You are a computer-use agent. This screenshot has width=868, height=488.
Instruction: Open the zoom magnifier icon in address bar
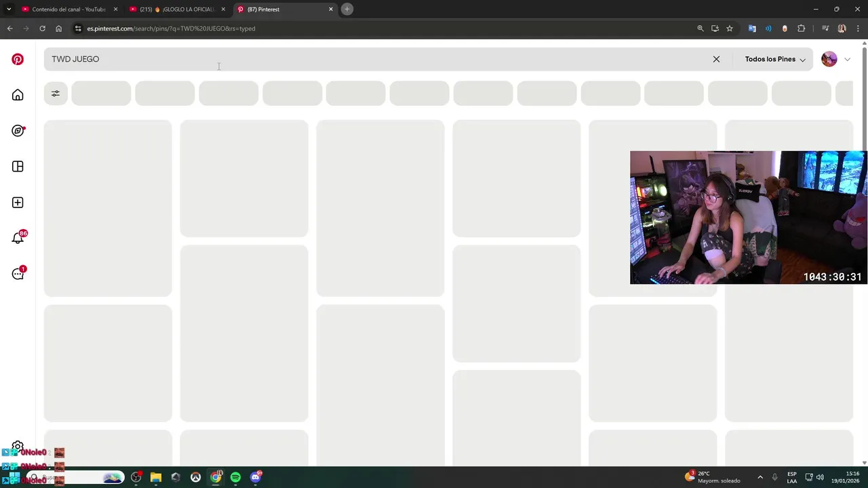(701, 28)
